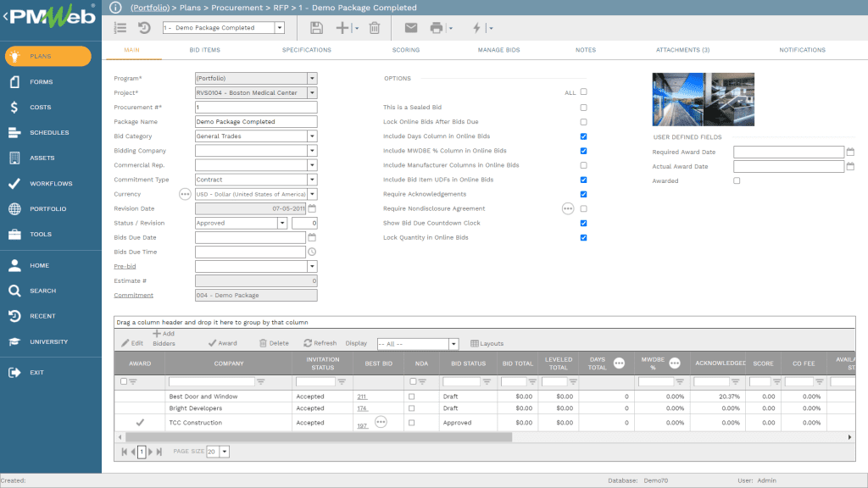
Task: Open the Commitment Type dropdown
Action: (312, 180)
